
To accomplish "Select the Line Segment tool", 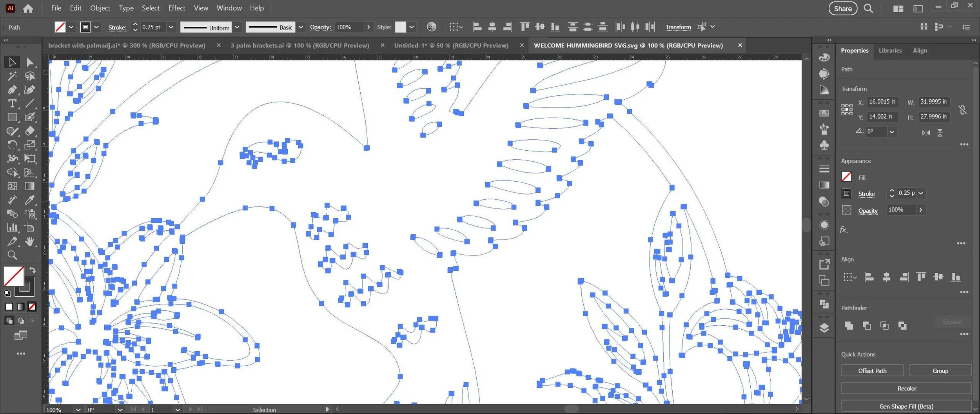I will pyautogui.click(x=30, y=104).
